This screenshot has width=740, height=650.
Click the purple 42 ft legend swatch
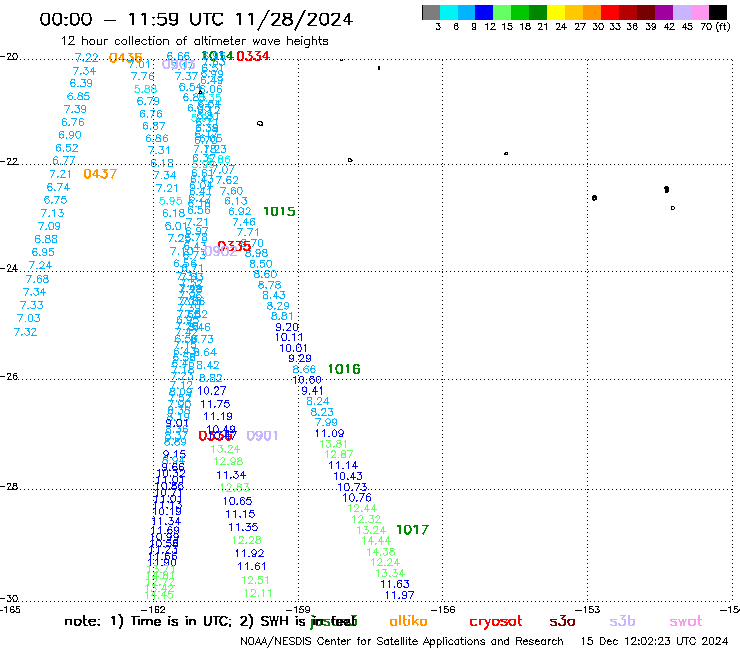664,12
